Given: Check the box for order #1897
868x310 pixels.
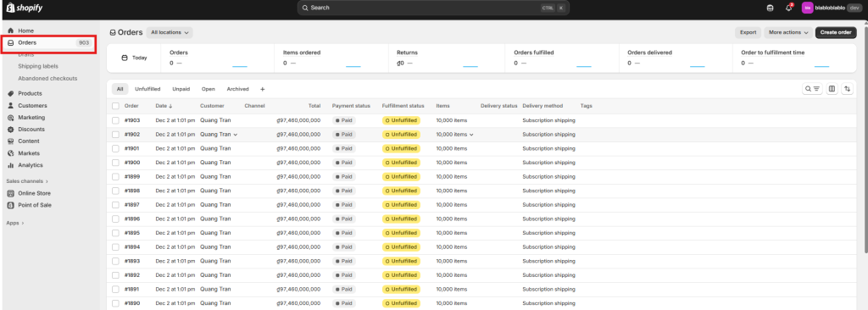Looking at the screenshot, I should (115, 205).
